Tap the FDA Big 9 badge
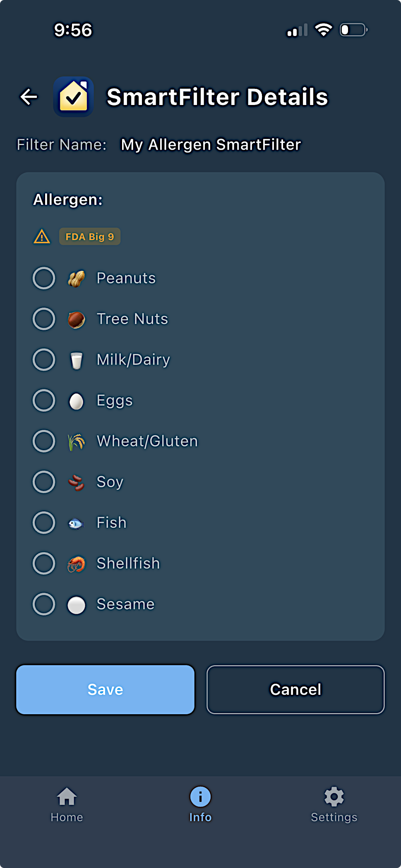The width and height of the screenshot is (401, 868). click(90, 237)
